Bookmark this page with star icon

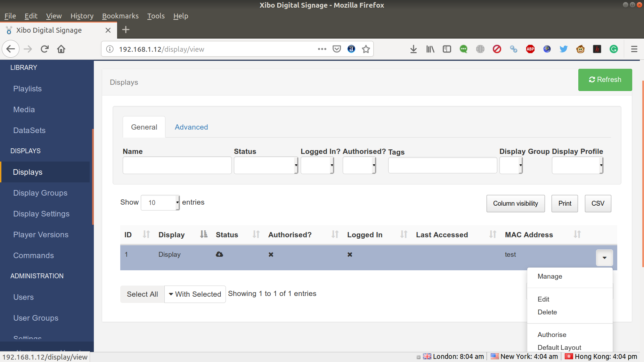[x=366, y=49]
